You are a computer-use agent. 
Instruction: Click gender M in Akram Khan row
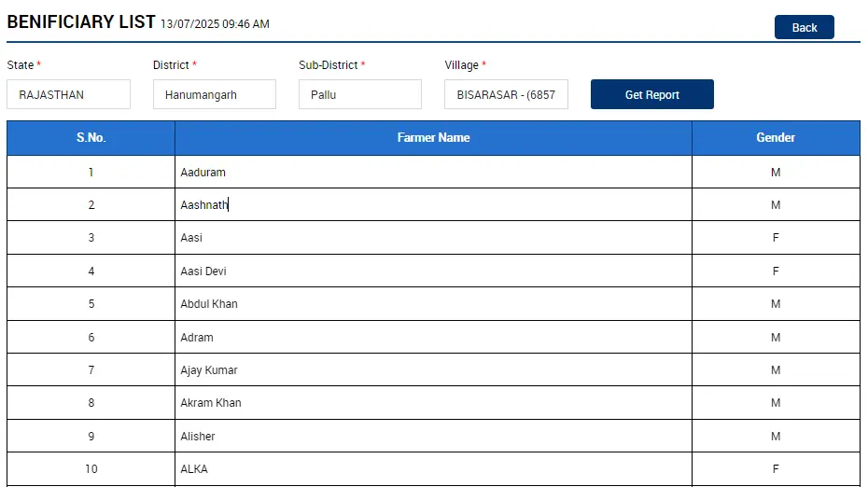pos(776,403)
